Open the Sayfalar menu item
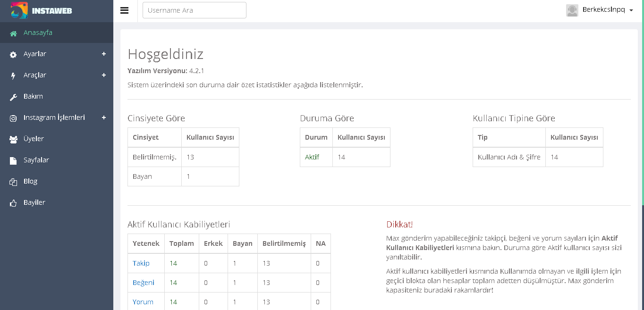Screen dimensions: 644x310 [x=57, y=160]
